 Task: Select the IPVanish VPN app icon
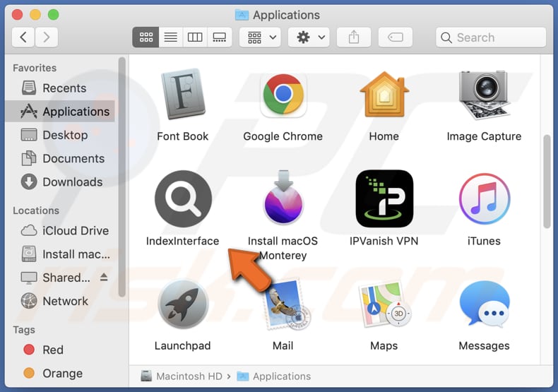point(384,198)
